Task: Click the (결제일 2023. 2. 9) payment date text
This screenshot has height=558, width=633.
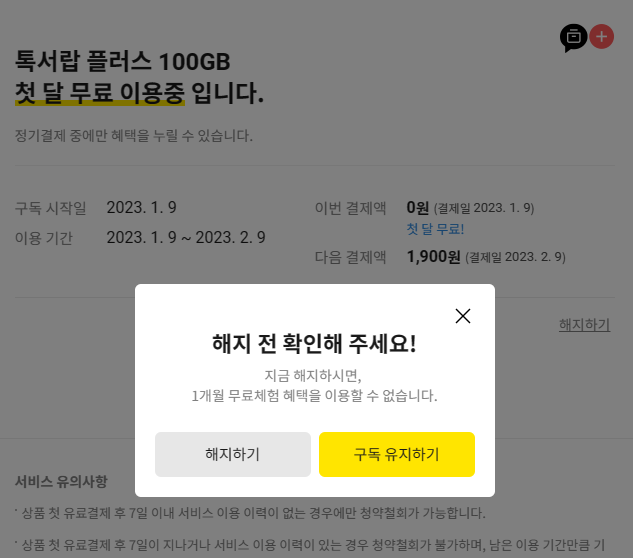Action: coord(515,257)
